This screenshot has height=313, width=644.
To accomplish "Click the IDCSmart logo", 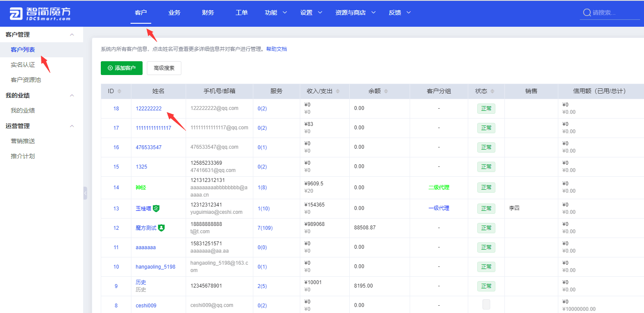I will (x=40, y=13).
